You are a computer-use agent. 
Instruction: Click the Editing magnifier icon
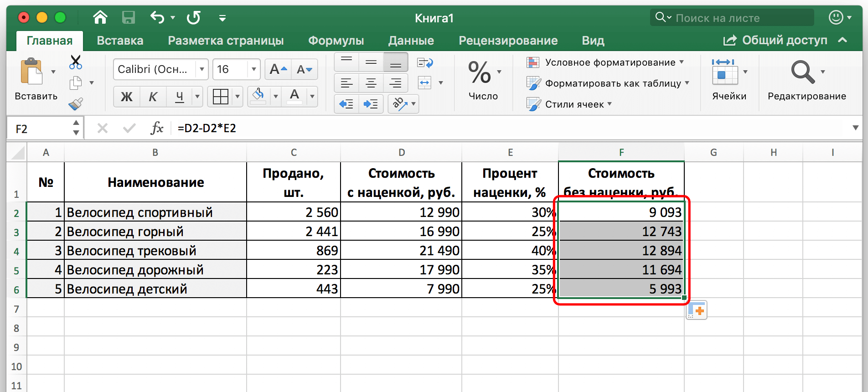[x=803, y=72]
